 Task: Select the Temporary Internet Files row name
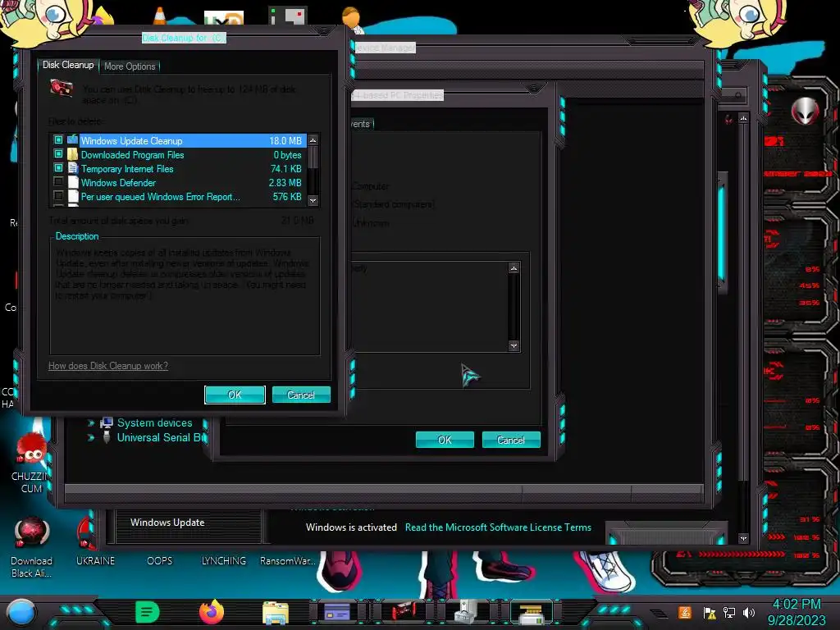coord(127,169)
